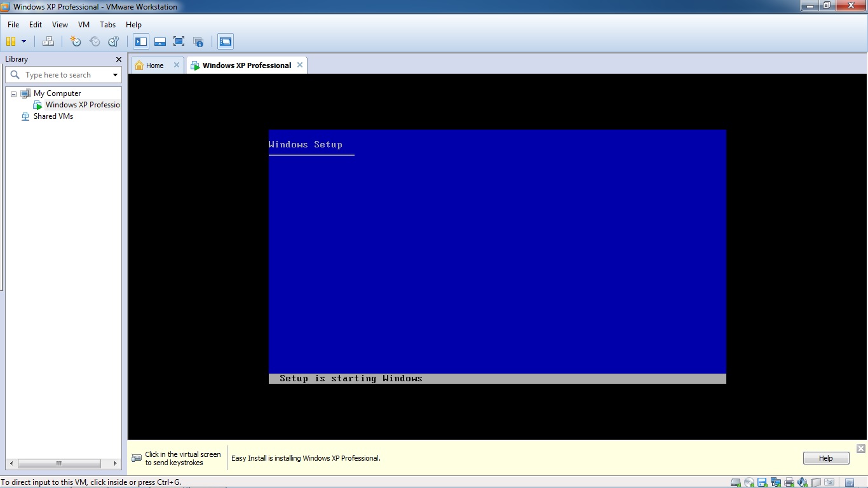Enter full screen mode for the VM
This screenshot has width=868, height=488.
pyautogui.click(x=179, y=41)
